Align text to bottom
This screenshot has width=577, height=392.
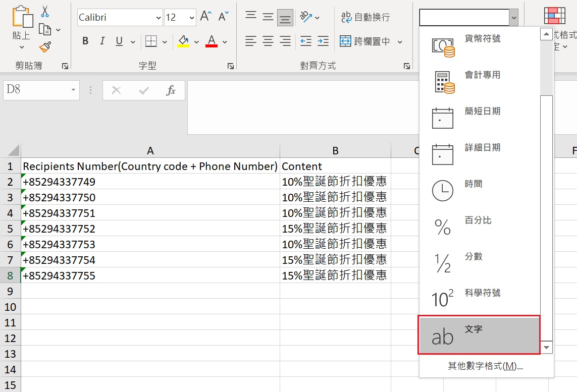(x=285, y=17)
